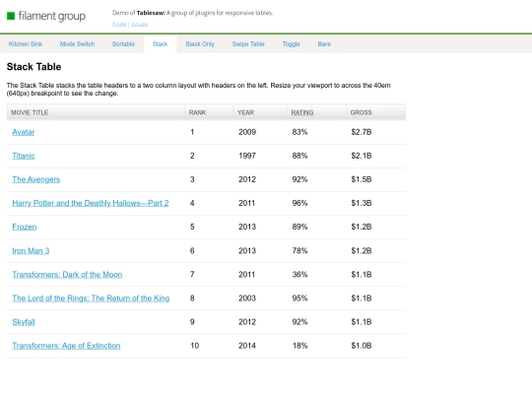Click the $1.0B gross value
Image resolution: width=532 pixels, height=399 pixels.
(362, 346)
